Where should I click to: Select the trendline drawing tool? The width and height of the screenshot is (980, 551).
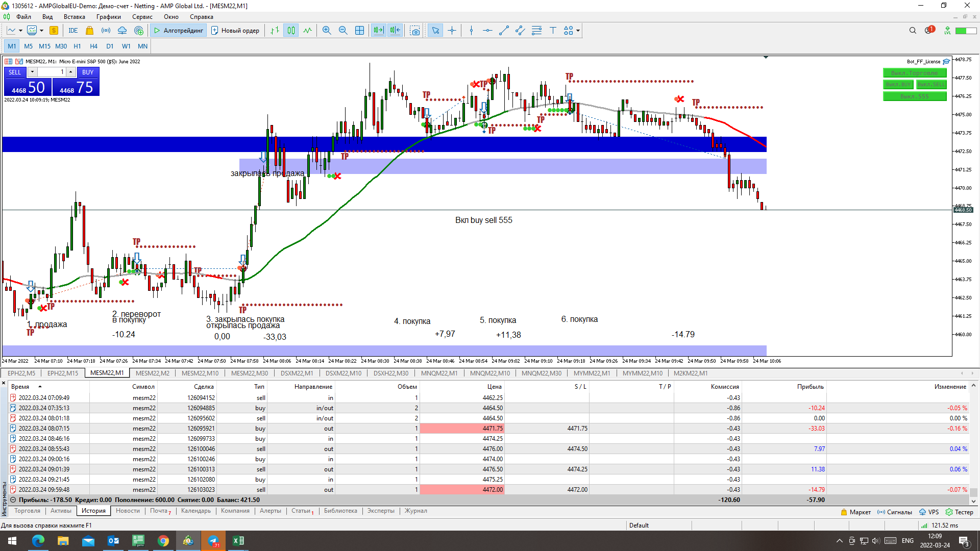point(504,31)
